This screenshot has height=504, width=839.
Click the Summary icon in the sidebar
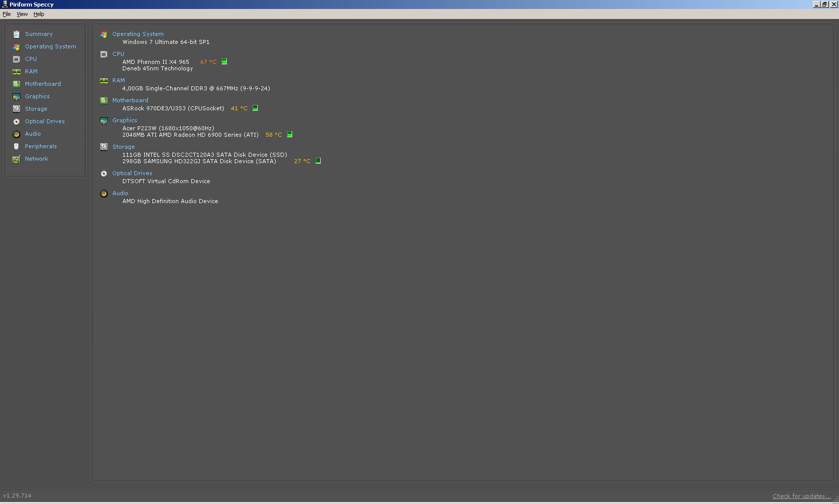click(16, 34)
